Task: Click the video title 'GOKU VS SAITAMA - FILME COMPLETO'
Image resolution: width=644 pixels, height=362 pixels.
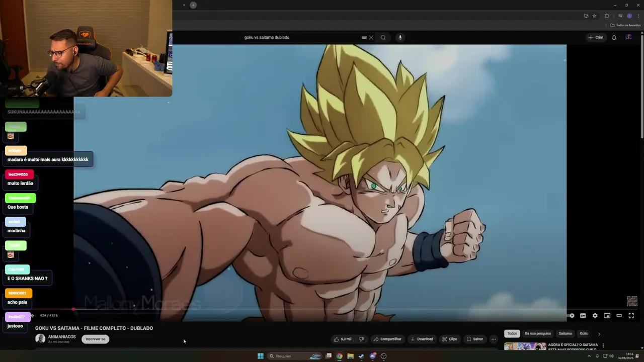Action: point(94,328)
